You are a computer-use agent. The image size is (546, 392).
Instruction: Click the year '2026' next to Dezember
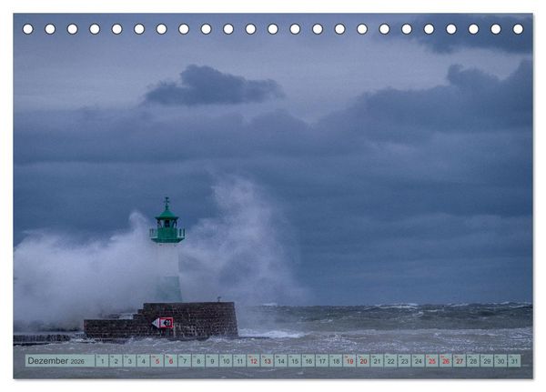(77, 362)
